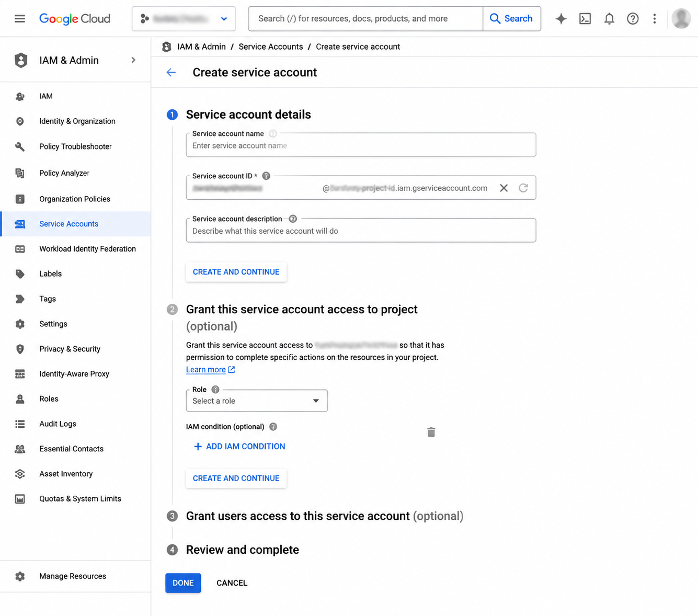Click the CANCEL button

pos(232,583)
